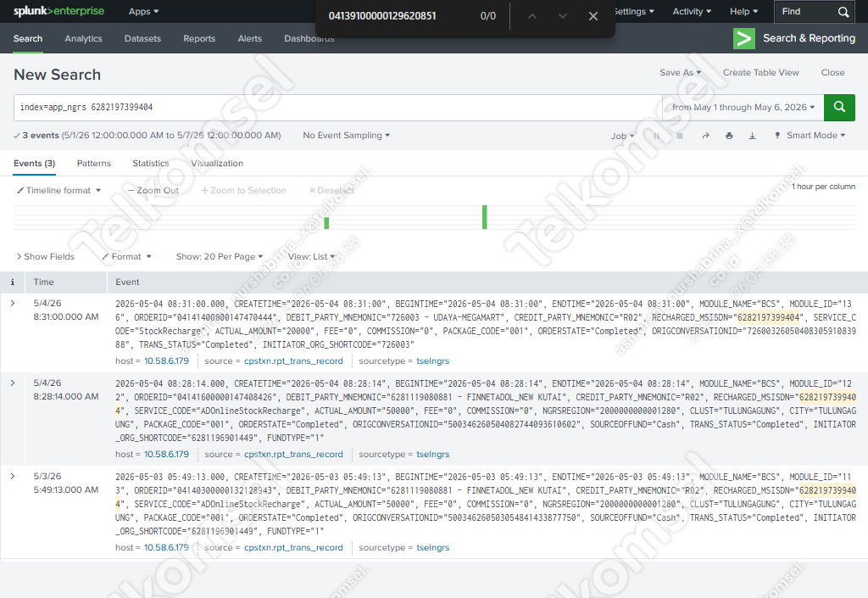Open the No Event Sampling dropdown

pyautogui.click(x=346, y=136)
